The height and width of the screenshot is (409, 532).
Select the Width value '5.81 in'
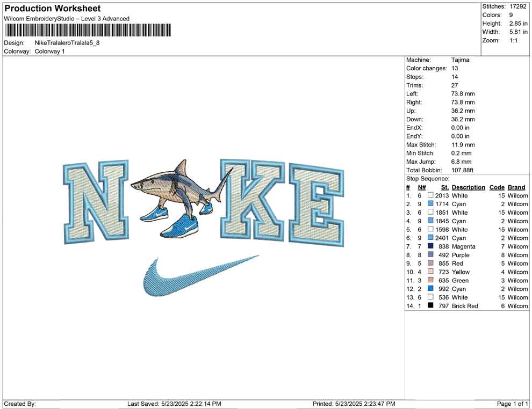518,32
